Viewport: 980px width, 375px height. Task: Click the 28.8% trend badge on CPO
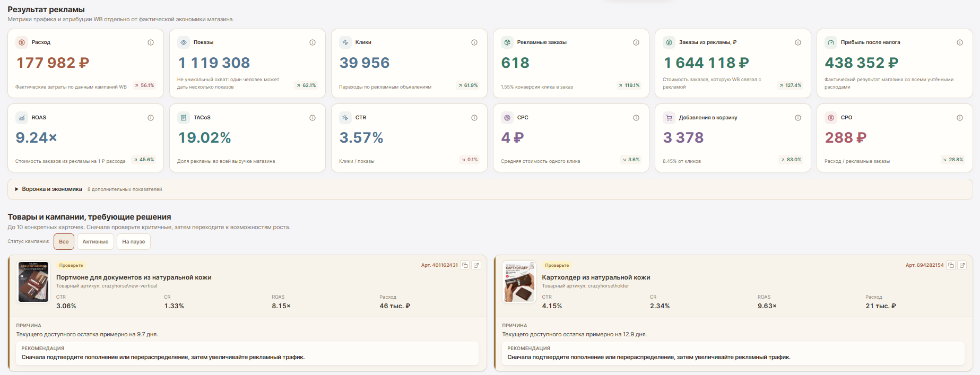(x=953, y=160)
